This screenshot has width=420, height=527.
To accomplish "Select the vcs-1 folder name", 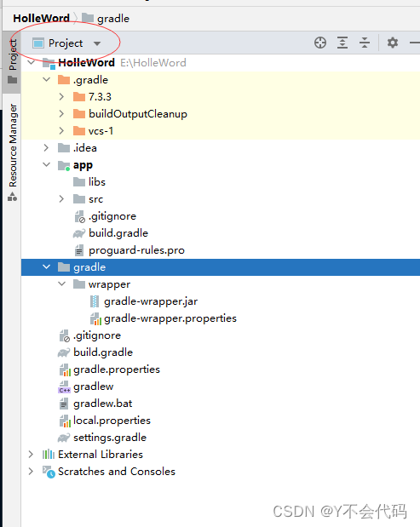I will pyautogui.click(x=101, y=131).
